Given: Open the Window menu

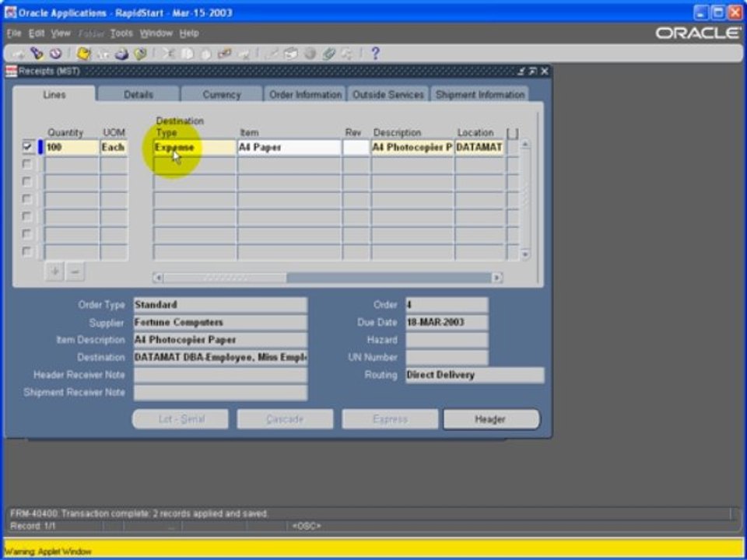Looking at the screenshot, I should (156, 33).
